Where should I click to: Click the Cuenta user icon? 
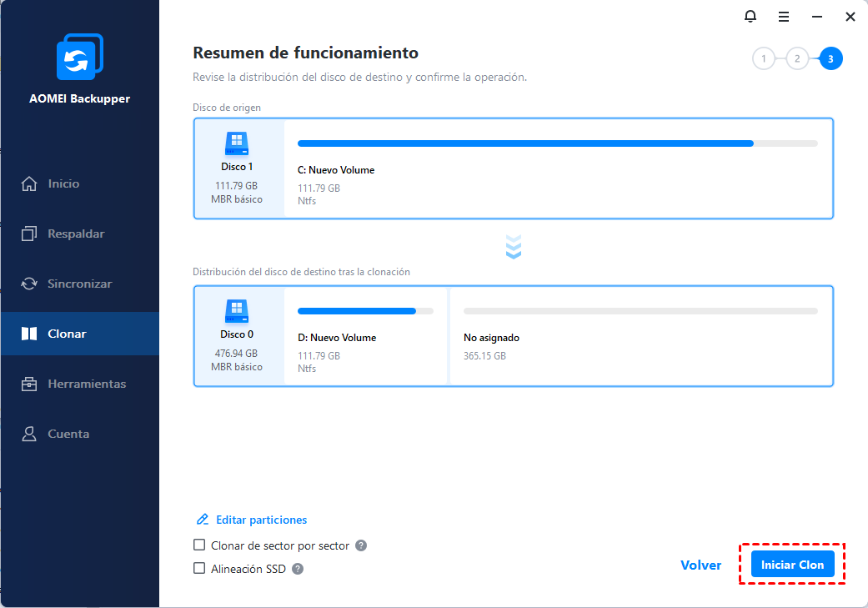29,434
